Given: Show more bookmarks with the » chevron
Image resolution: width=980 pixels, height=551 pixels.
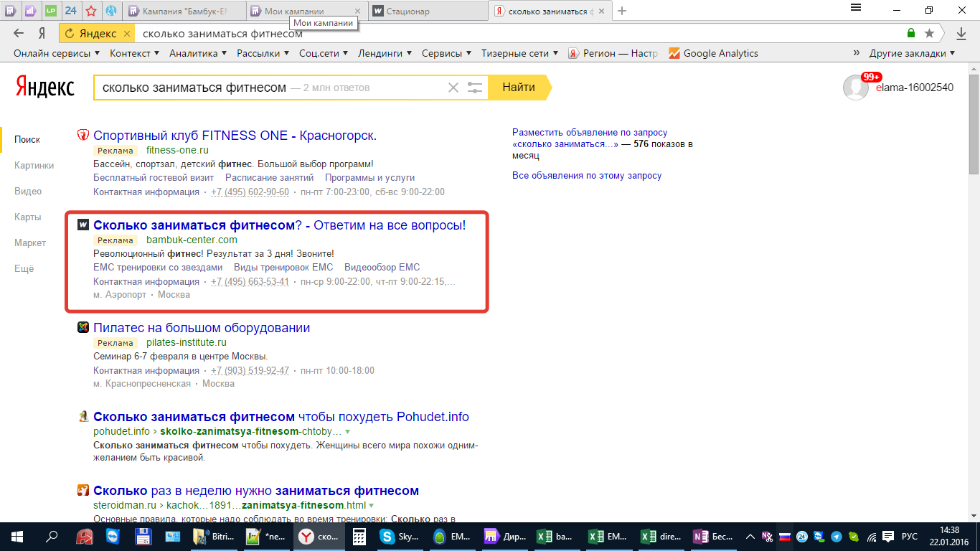Looking at the screenshot, I should [857, 53].
